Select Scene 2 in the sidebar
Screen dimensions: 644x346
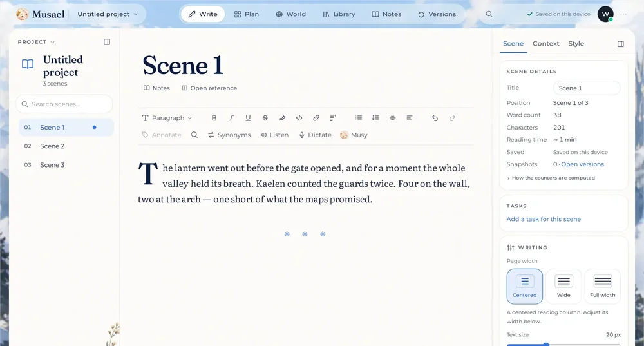click(66, 146)
